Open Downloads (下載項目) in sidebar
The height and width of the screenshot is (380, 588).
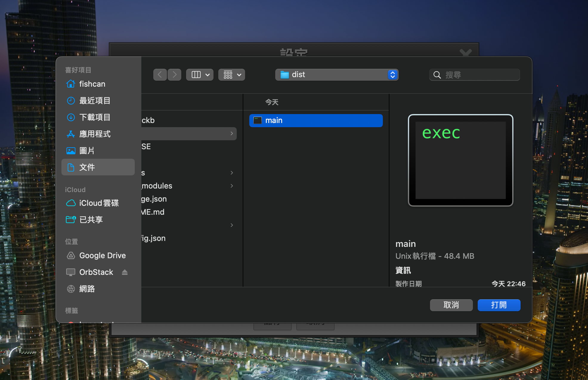click(x=95, y=117)
